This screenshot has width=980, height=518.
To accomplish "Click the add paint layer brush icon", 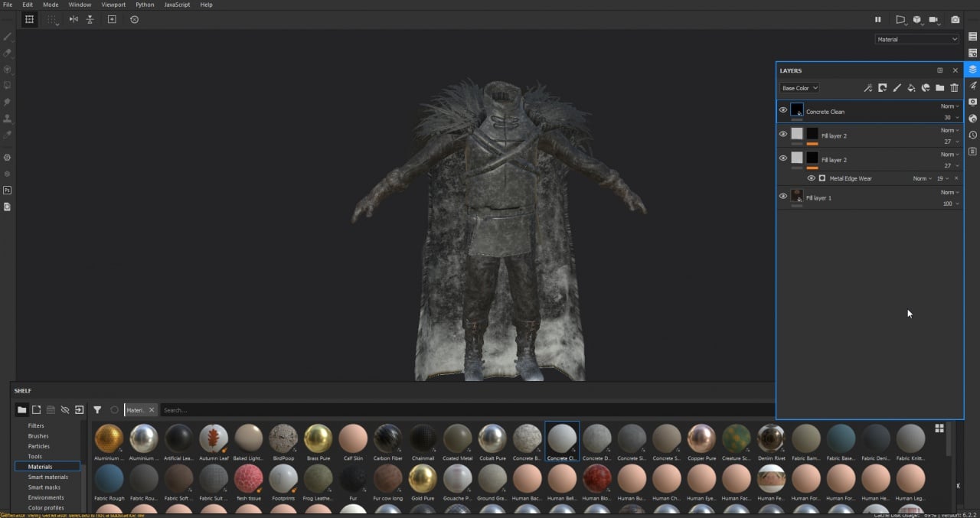I will coord(897,88).
